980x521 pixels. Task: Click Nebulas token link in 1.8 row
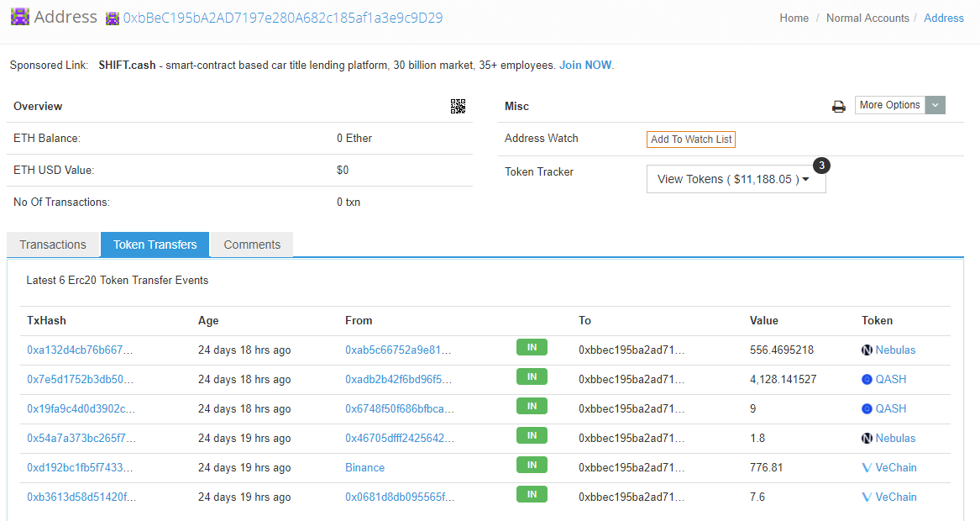[x=895, y=439]
